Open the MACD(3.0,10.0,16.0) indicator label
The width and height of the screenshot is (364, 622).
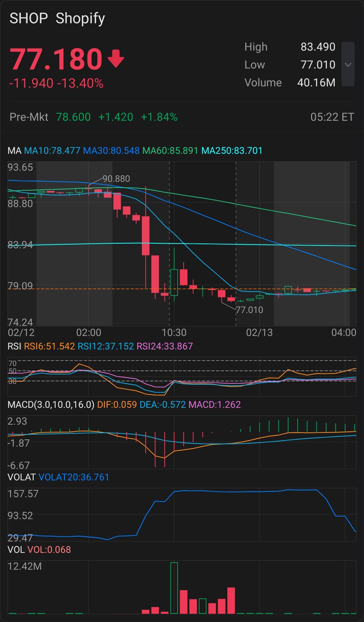[51, 405]
